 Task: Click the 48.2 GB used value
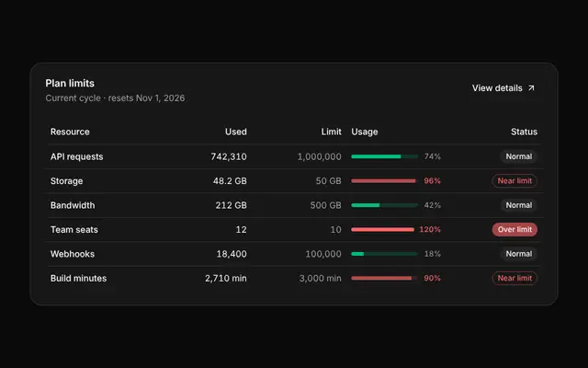coord(230,181)
